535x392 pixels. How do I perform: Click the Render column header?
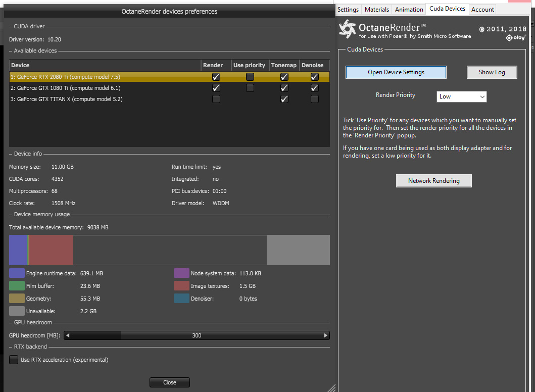pyautogui.click(x=216, y=65)
